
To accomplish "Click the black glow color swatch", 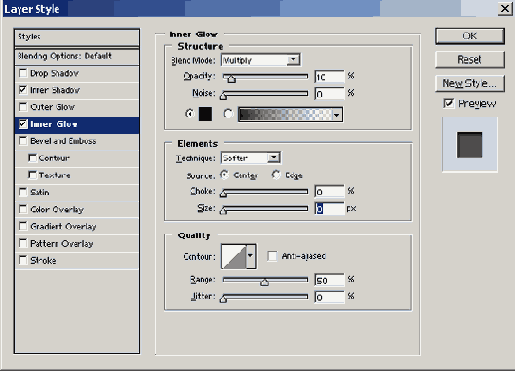I will (x=205, y=114).
